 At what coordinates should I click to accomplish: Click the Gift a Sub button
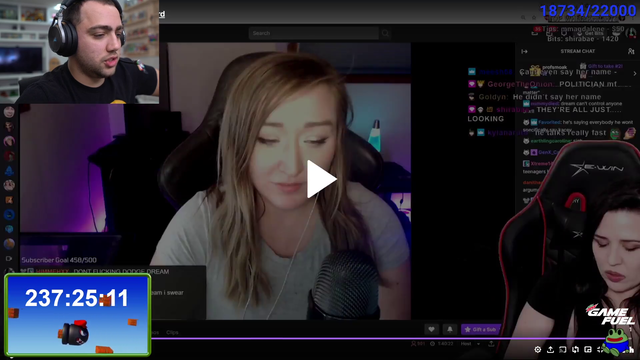[481, 329]
